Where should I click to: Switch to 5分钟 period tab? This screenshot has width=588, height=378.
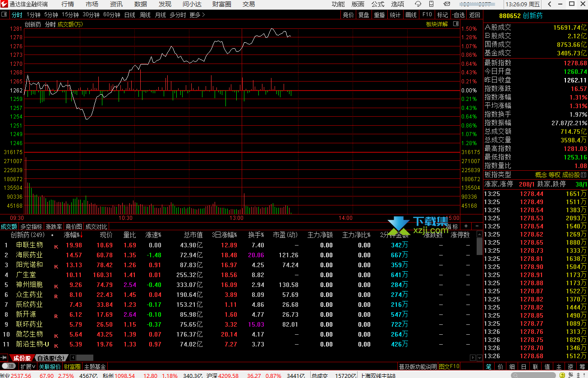click(x=51, y=15)
